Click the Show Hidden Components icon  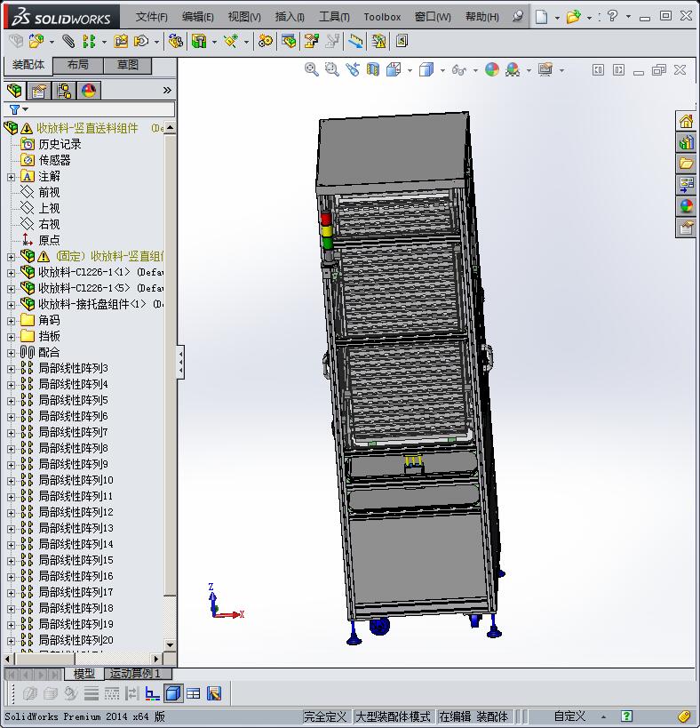pyautogui.click(x=175, y=41)
